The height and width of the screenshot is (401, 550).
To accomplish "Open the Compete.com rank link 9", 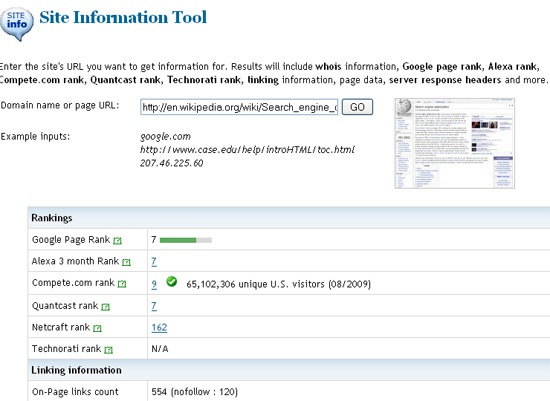I will point(154,284).
